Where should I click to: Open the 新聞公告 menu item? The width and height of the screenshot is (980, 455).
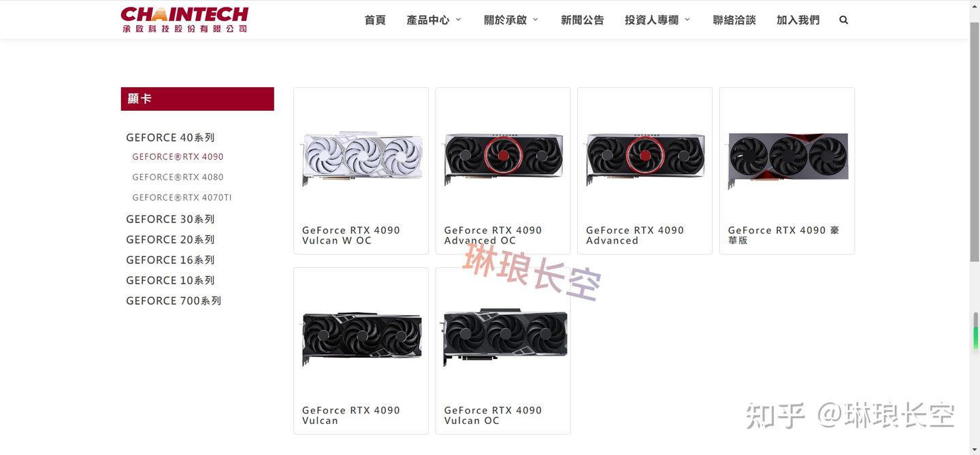(x=583, y=20)
